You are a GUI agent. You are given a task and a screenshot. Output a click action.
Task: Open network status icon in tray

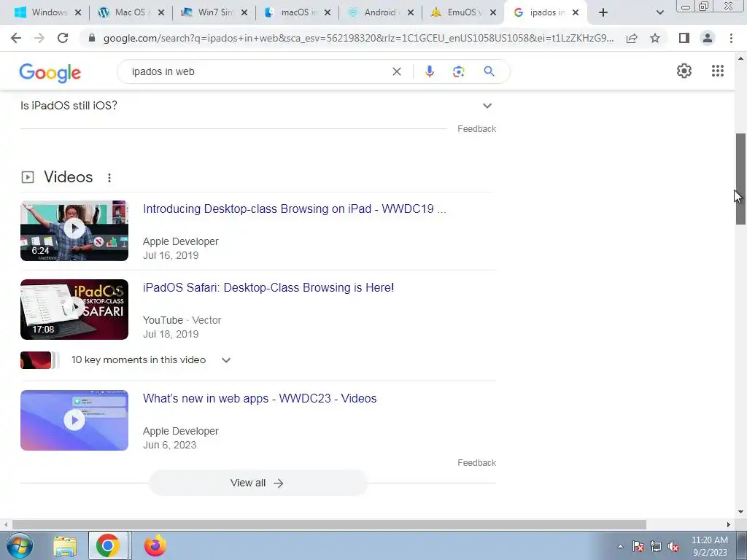[x=656, y=546]
